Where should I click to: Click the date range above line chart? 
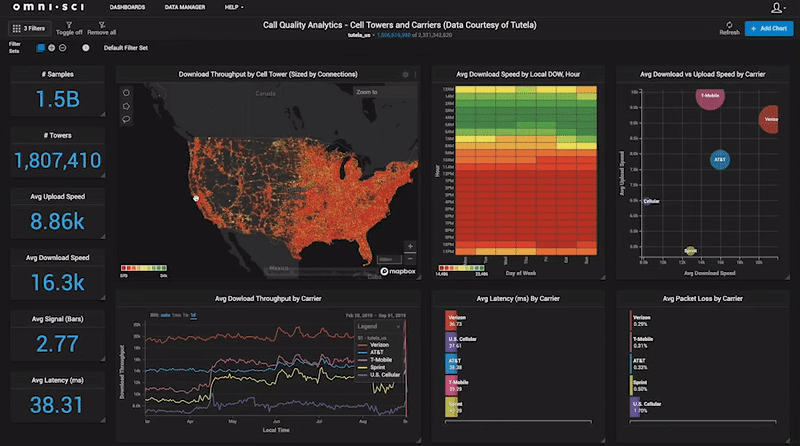[376, 315]
